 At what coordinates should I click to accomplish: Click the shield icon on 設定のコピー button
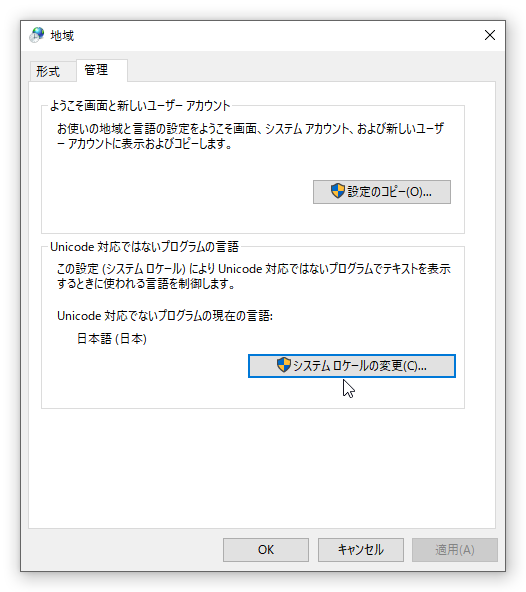coord(338,191)
